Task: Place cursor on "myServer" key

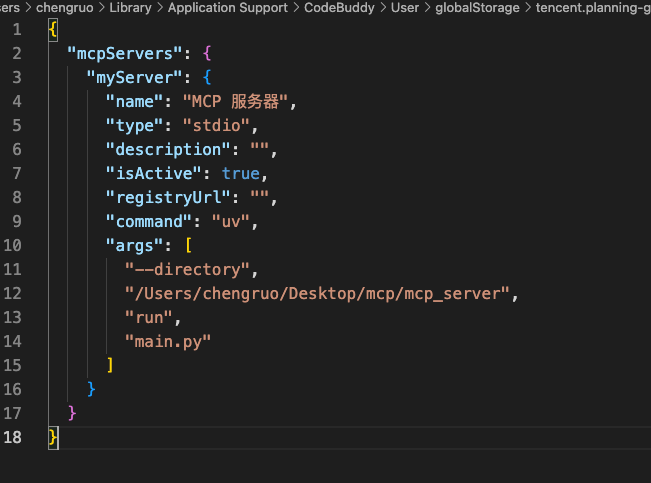Action: click(x=134, y=78)
